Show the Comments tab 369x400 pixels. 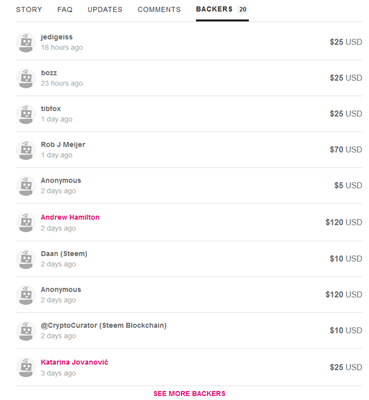tap(159, 10)
